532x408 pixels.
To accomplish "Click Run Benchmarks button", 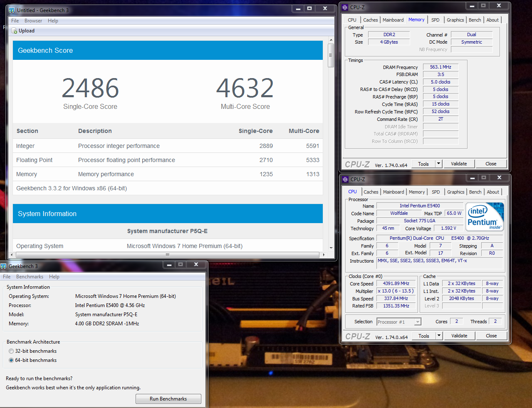I will [x=168, y=399].
